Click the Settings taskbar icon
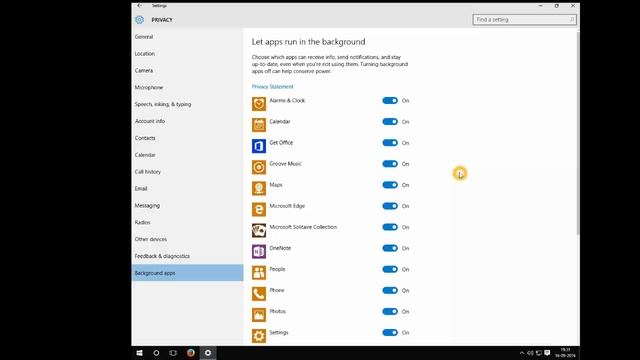This screenshot has width=640, height=360. tap(208, 353)
